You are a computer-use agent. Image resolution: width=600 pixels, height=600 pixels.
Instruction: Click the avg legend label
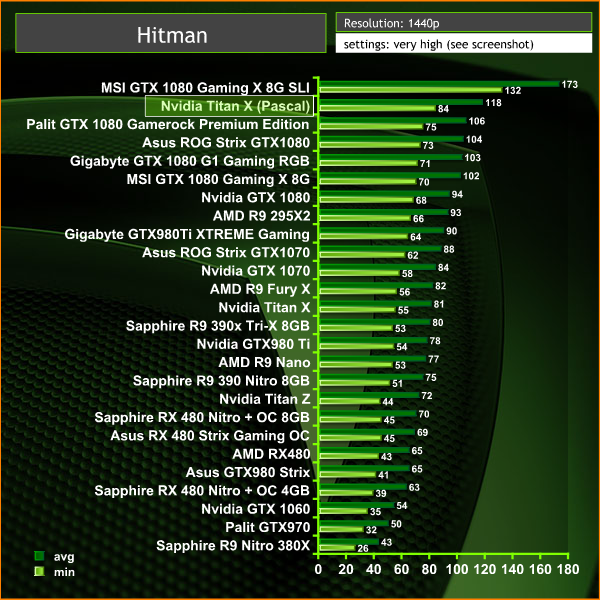pos(64,557)
